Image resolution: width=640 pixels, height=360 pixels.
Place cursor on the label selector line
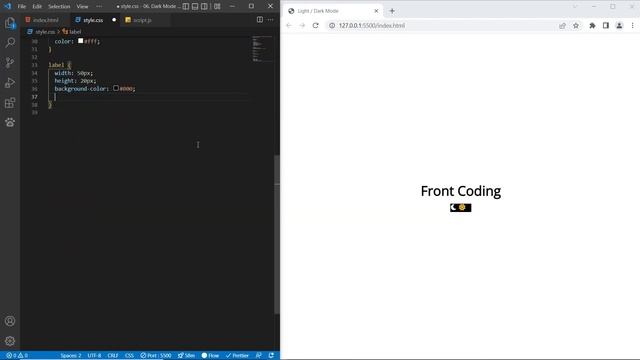pyautogui.click(x=60, y=65)
